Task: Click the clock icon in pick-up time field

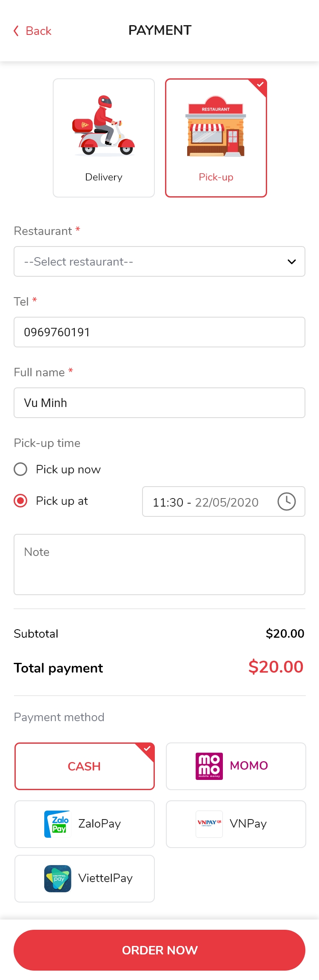Action: pos(287,501)
